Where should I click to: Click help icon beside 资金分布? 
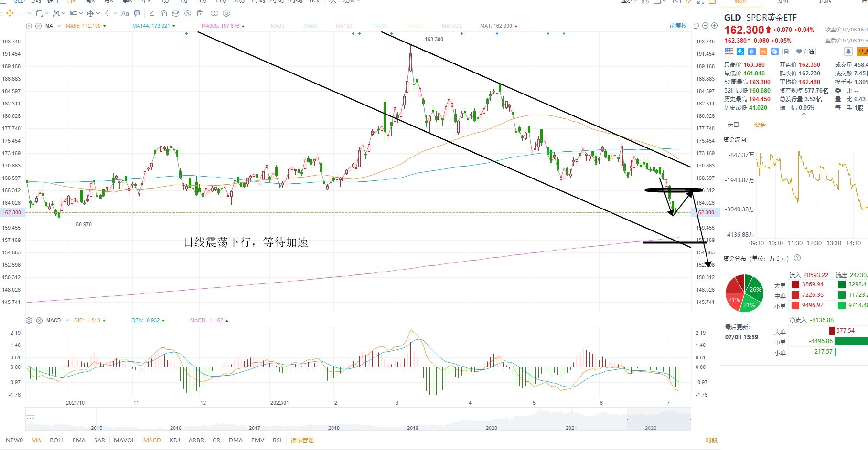(x=797, y=258)
